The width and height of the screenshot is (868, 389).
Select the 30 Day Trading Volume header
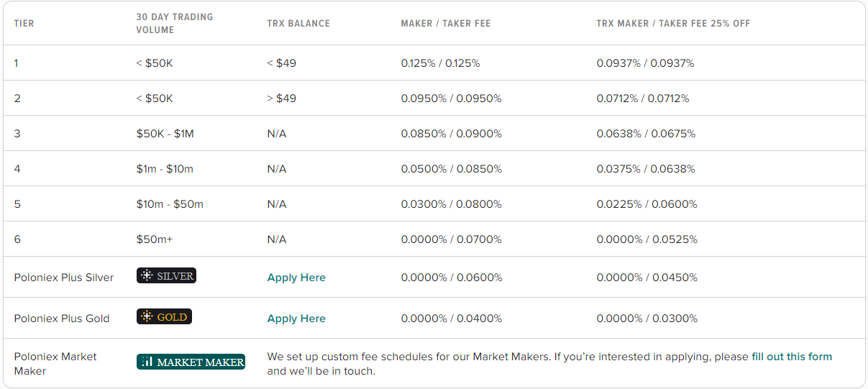175,23
